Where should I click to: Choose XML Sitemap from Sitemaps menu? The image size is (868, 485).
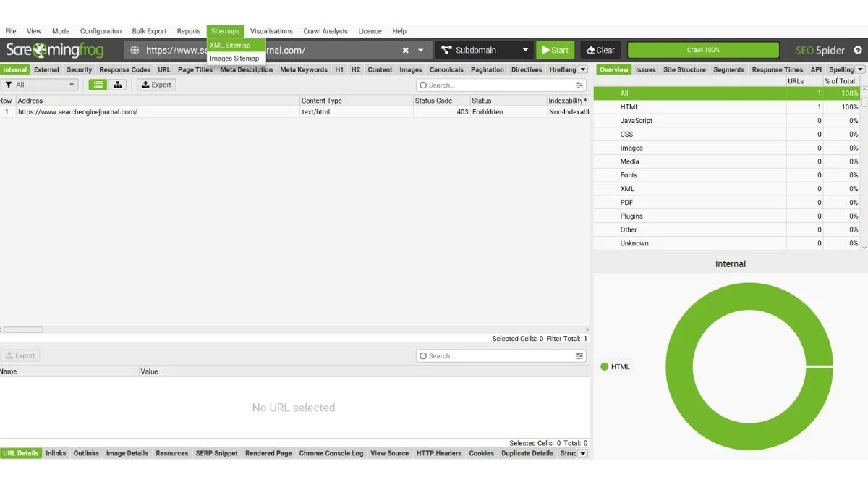[x=237, y=45]
